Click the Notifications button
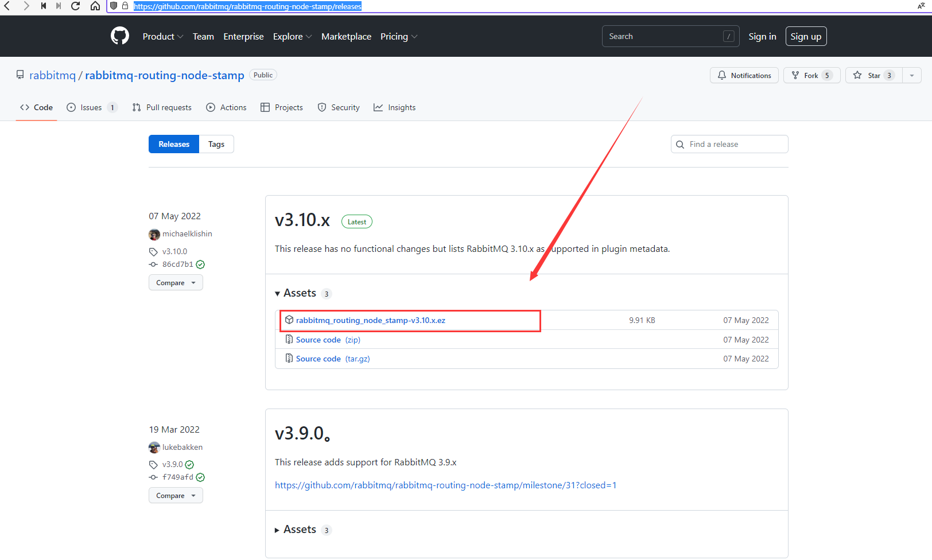 [744, 75]
